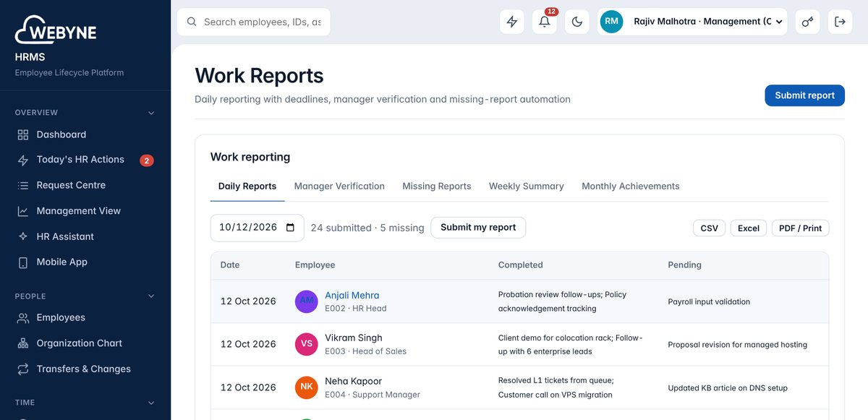Open calendar picker icon in date field

291,227
